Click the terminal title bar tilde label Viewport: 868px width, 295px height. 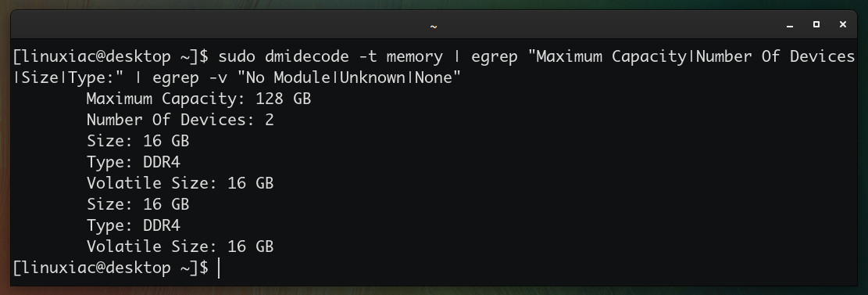(434, 26)
